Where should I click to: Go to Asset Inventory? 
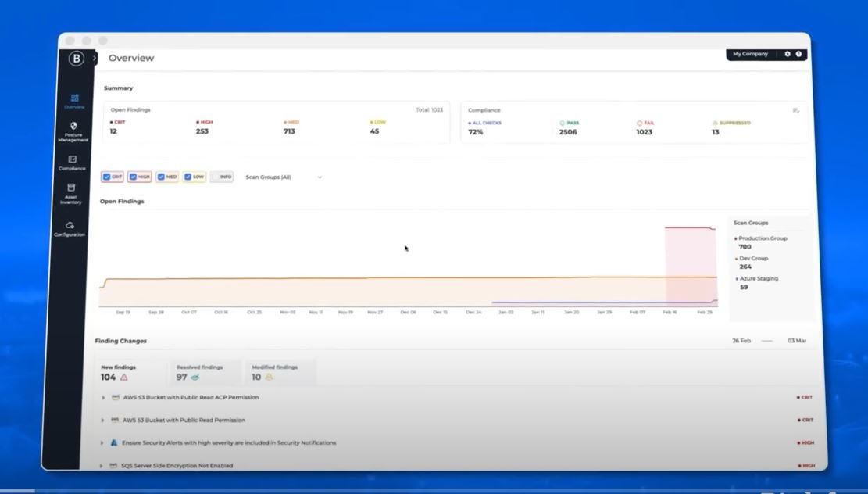71,194
